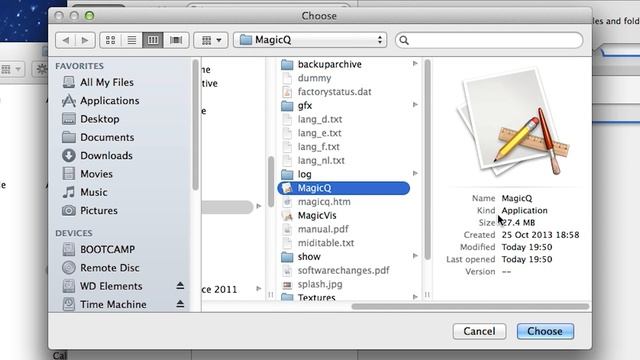This screenshot has height=360, width=640.
Task: Click the FAVORITES sidebar header
Action: [x=80, y=66]
